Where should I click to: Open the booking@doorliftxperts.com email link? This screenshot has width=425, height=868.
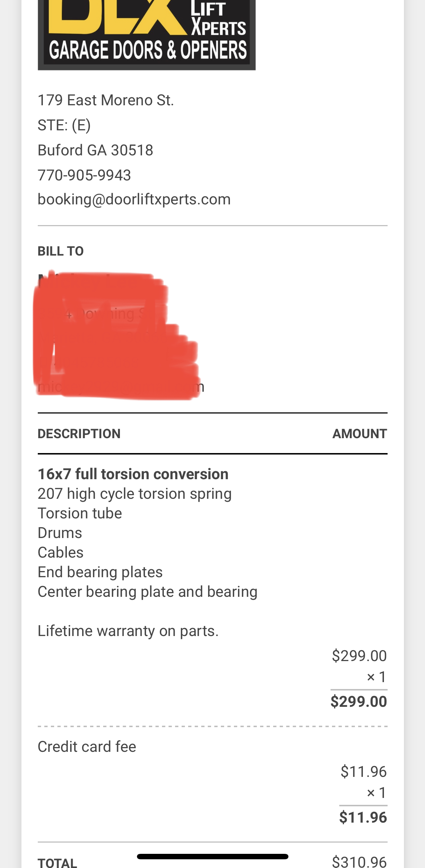[x=134, y=199]
